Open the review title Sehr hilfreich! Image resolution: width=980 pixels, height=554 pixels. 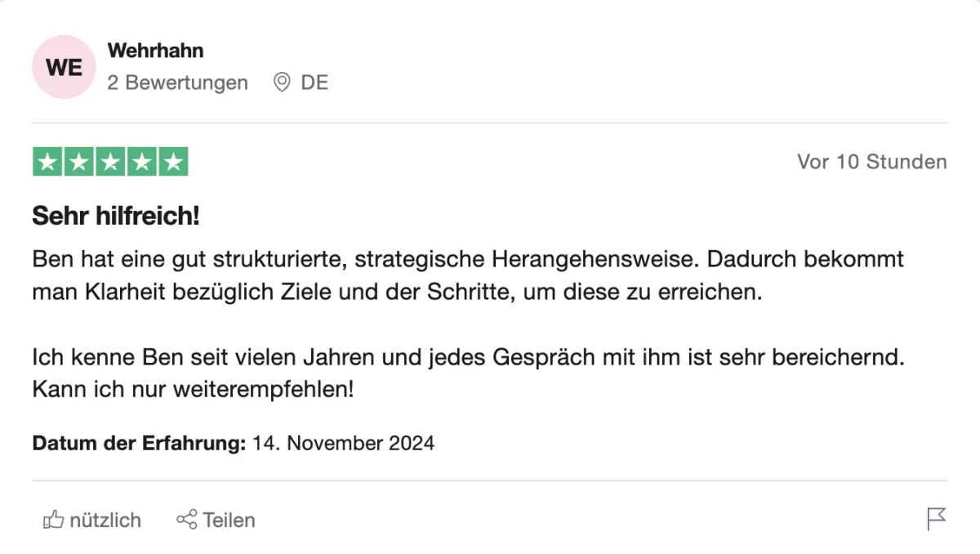coord(116,217)
